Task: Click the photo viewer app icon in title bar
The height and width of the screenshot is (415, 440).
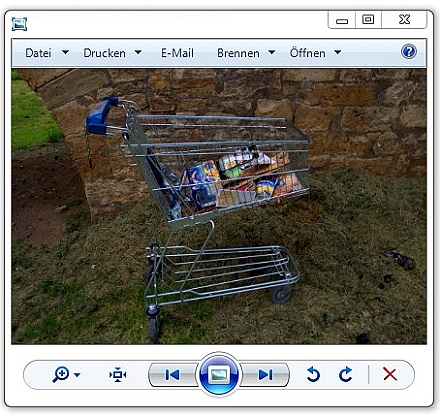Action: [x=19, y=24]
